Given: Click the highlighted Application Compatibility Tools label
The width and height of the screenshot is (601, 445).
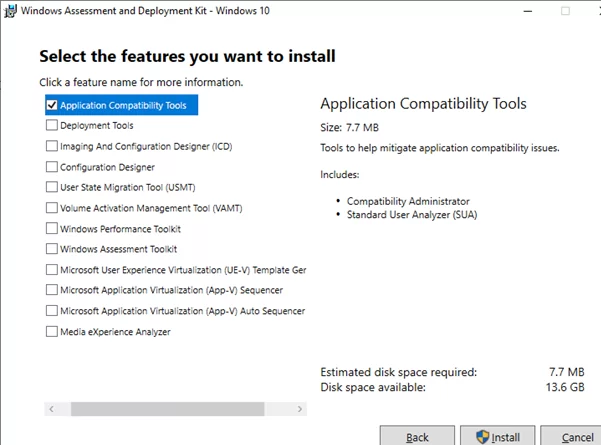Looking at the screenshot, I should 123,105.
